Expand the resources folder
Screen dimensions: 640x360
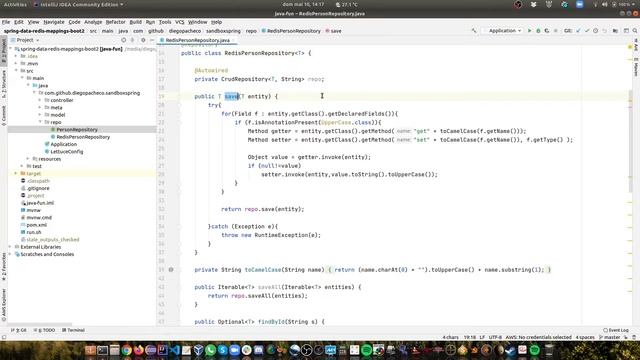[28, 159]
